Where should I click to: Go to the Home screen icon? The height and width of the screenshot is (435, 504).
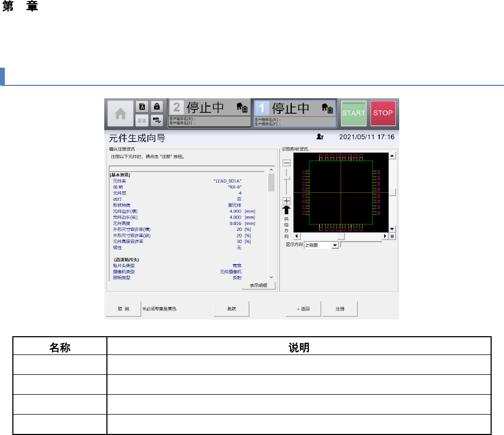(x=120, y=113)
